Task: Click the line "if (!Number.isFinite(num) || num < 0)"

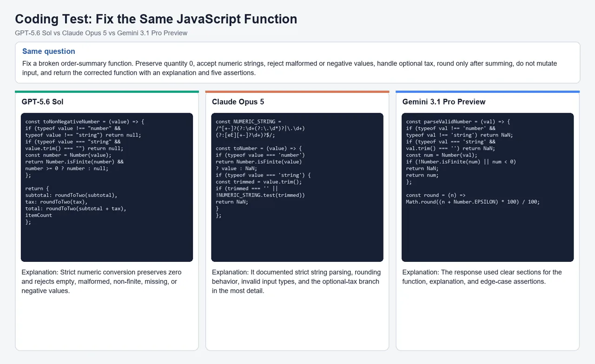Action: 461,162
